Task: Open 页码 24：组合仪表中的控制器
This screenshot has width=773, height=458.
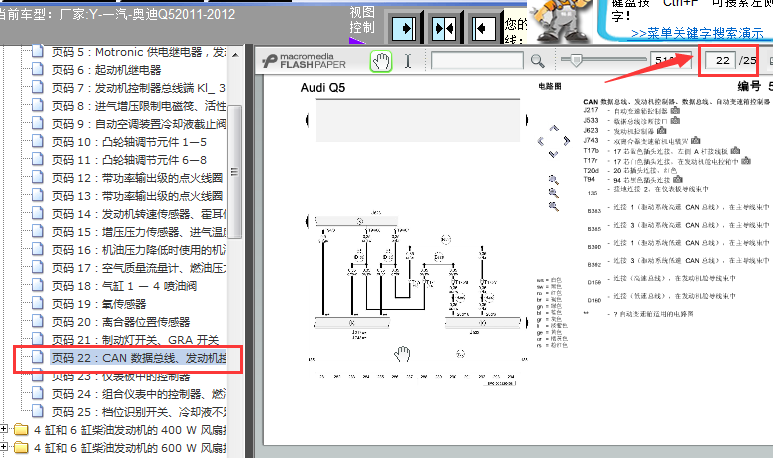Action: click(x=139, y=394)
